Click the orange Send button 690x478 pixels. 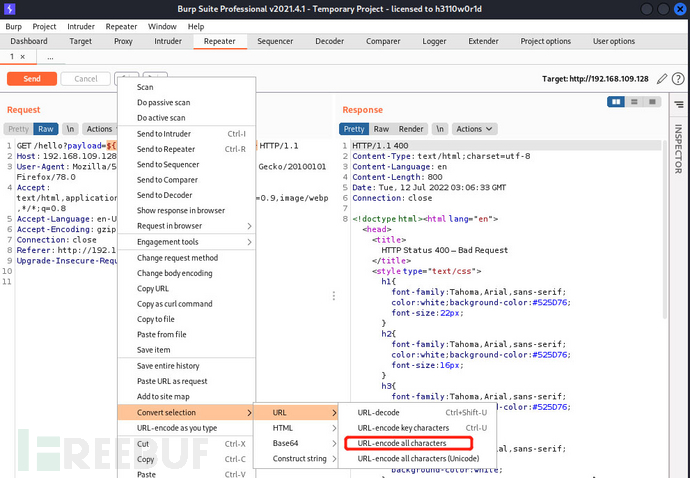tap(32, 79)
